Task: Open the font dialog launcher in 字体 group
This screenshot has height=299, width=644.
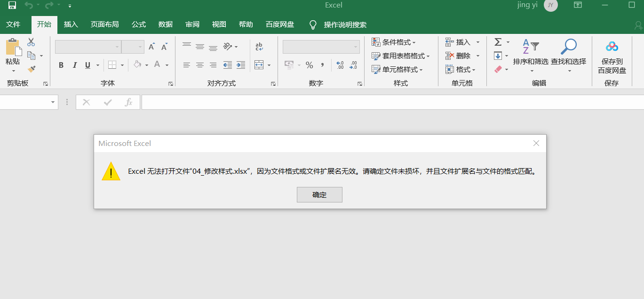Action: [x=171, y=83]
